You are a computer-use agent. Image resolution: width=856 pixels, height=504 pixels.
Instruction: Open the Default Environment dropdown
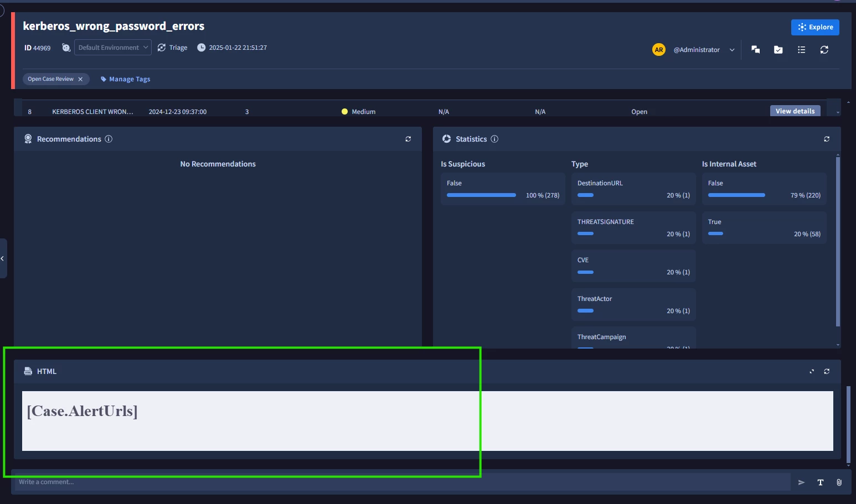[113, 48]
